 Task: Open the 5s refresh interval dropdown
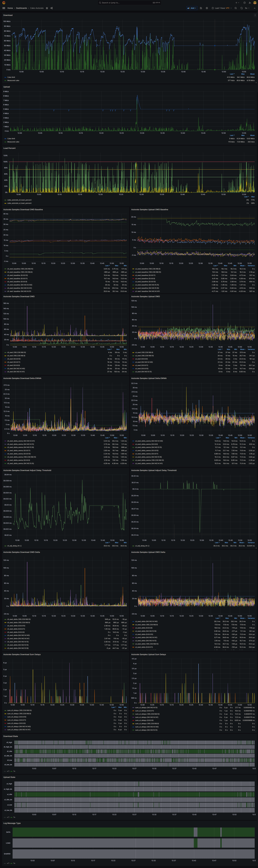[247, 8]
